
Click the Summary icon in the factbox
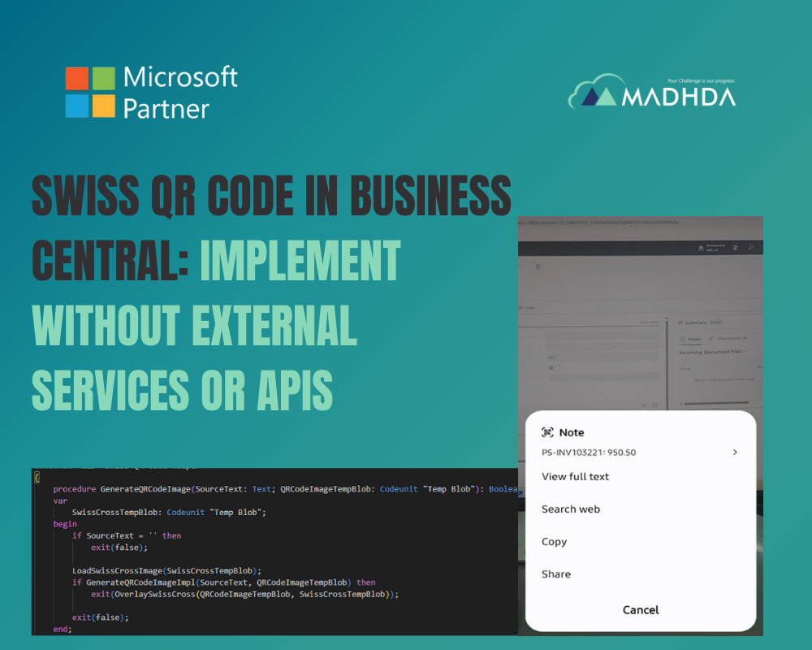(681, 323)
